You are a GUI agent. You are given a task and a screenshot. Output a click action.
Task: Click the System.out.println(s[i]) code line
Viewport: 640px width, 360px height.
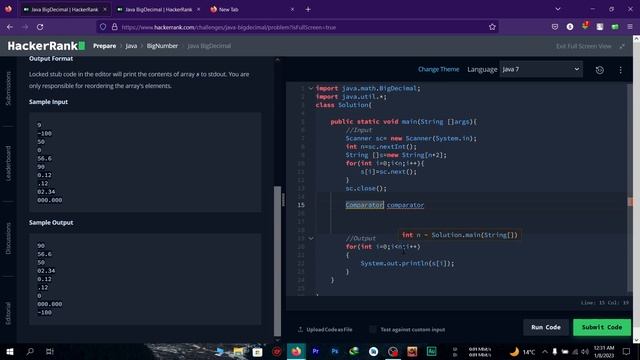click(x=407, y=264)
